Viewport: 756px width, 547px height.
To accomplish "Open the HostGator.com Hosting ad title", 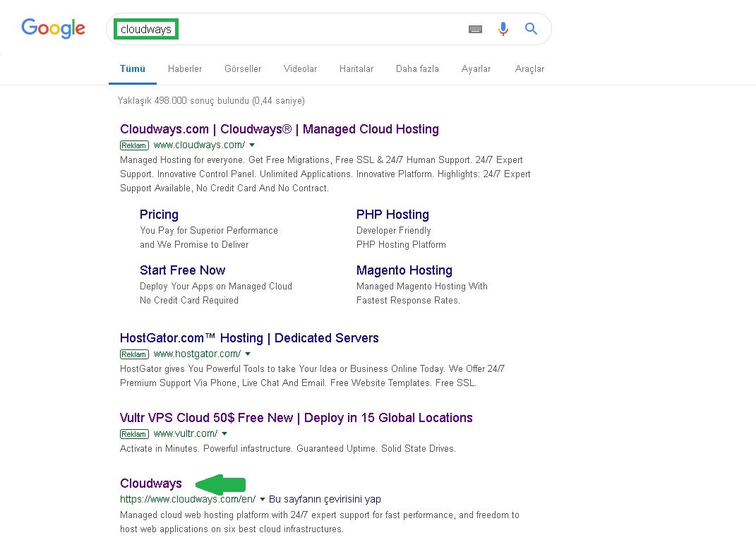I will [x=249, y=338].
